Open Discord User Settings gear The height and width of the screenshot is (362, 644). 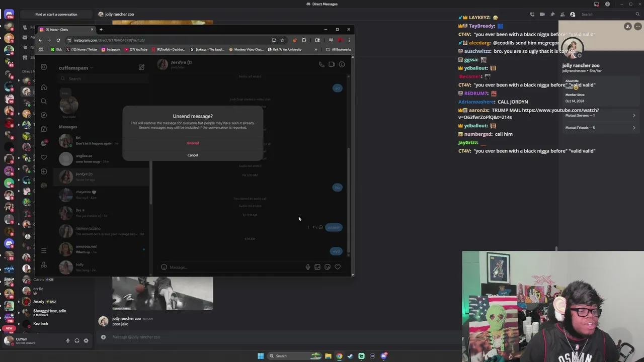pos(86,341)
